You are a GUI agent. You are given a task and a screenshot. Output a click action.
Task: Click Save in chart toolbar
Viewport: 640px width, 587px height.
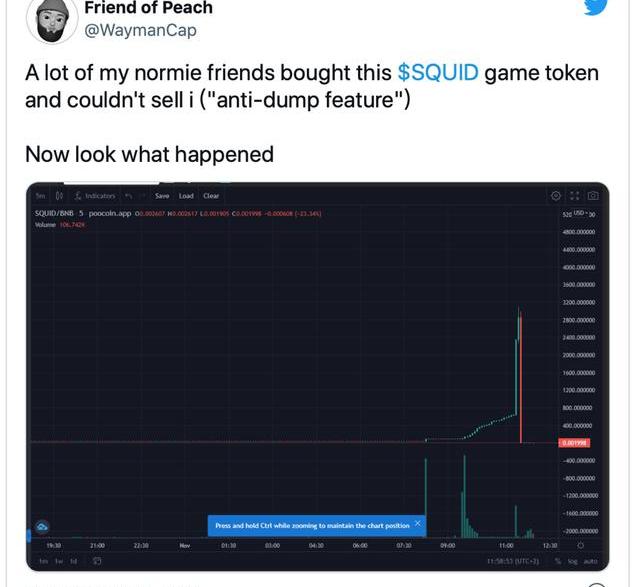click(162, 196)
